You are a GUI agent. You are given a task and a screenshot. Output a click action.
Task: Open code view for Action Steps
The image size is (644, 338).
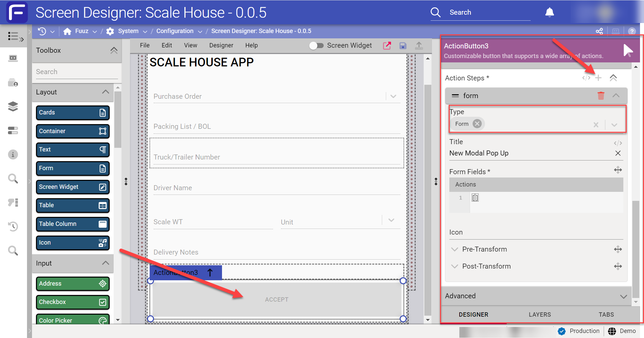tap(586, 78)
